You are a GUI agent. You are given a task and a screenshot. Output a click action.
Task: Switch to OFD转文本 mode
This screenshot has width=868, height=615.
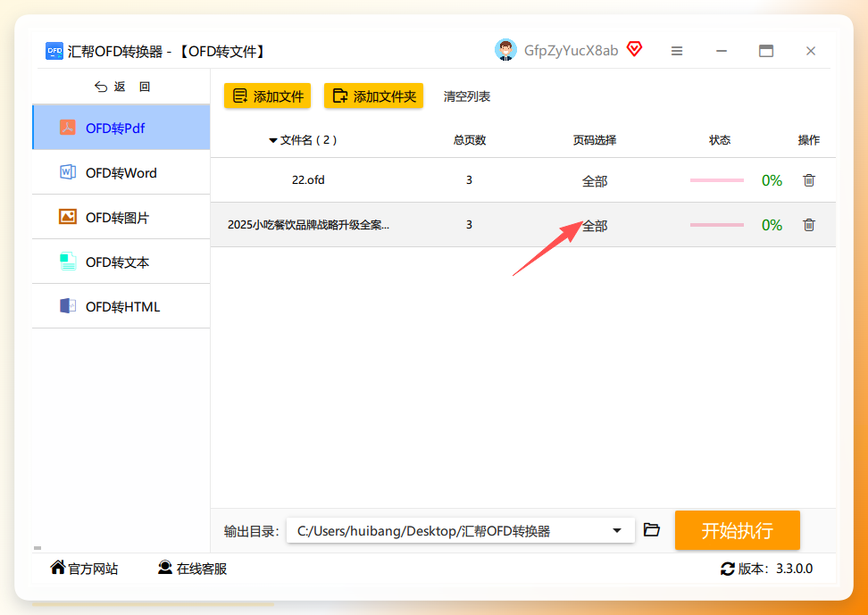coord(121,262)
